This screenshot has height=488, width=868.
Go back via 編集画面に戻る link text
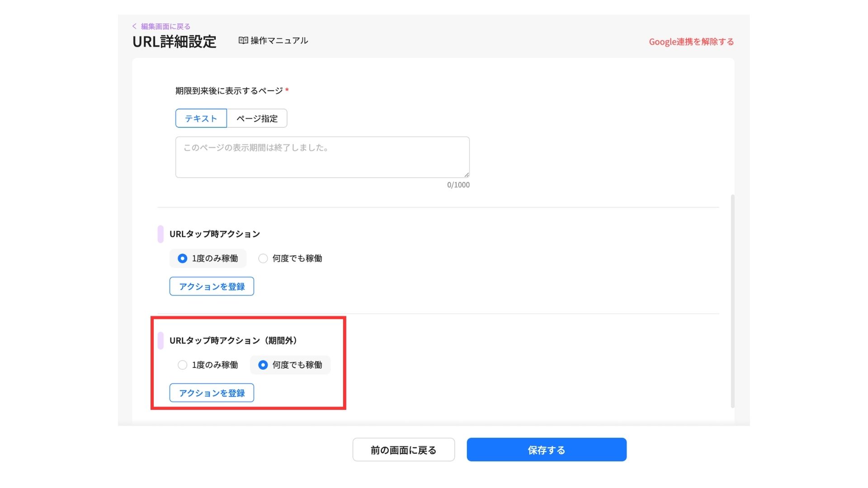(165, 26)
